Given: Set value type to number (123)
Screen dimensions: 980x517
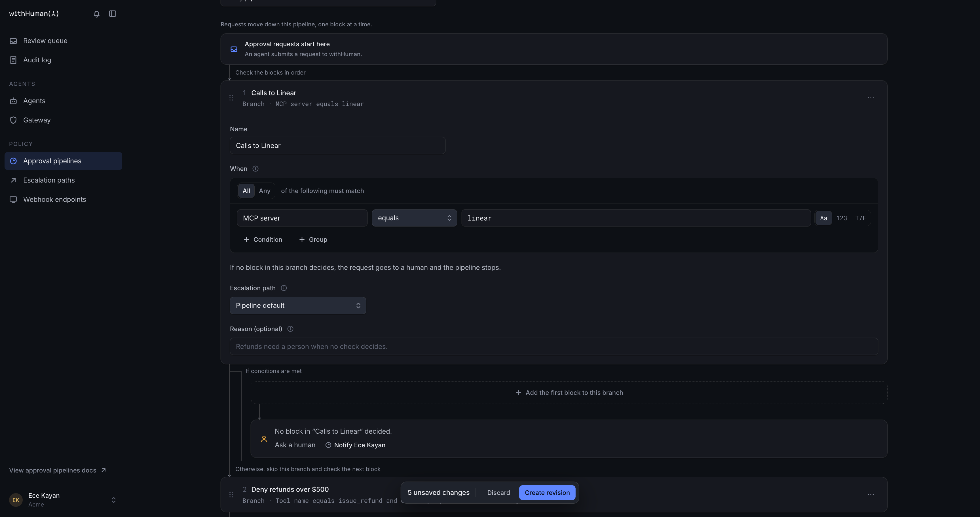Looking at the screenshot, I should (842, 218).
